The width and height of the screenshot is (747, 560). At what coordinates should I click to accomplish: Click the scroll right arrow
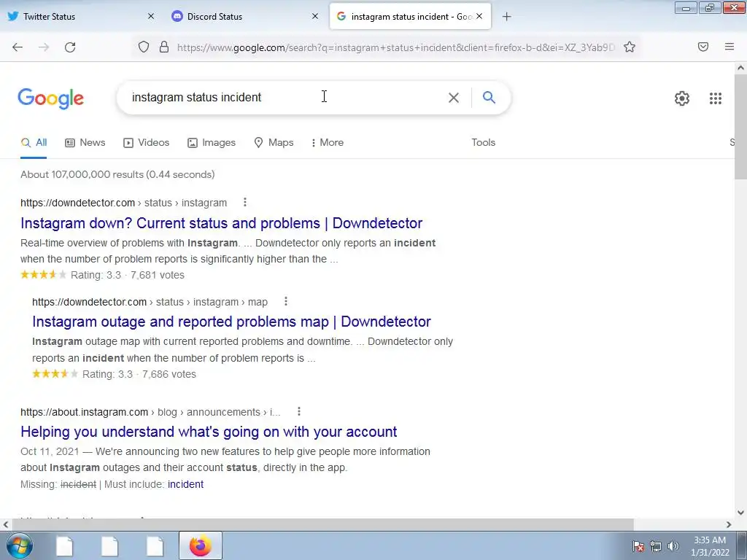729,525
